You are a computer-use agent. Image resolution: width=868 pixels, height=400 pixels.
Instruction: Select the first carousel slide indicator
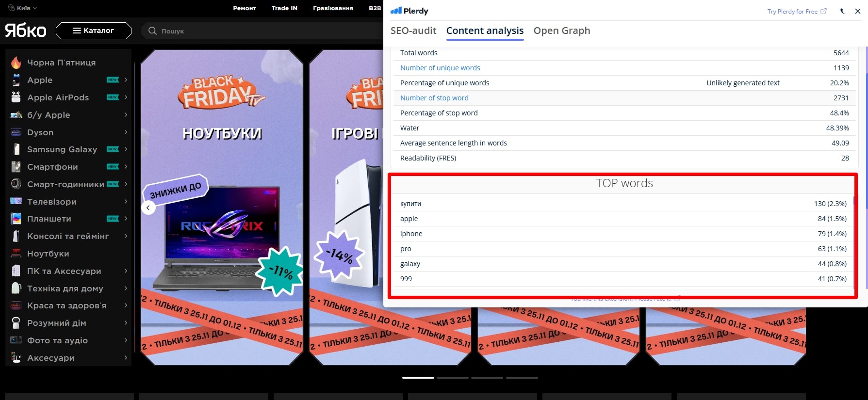coord(418,377)
